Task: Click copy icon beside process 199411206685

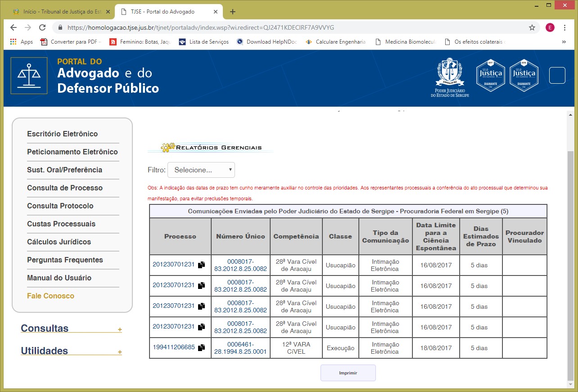Action: pyautogui.click(x=201, y=348)
